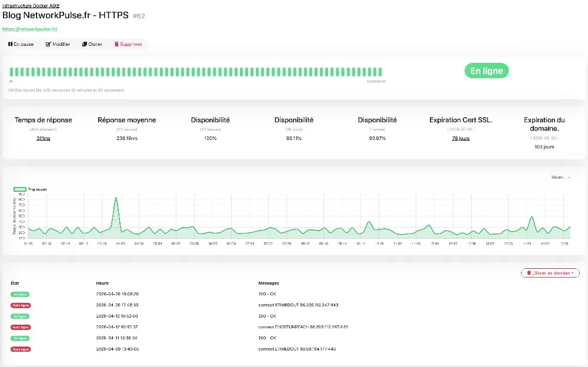Click the check interval text below heartbeat bar
This screenshot has height=367, width=588.
pyautogui.click(x=66, y=90)
